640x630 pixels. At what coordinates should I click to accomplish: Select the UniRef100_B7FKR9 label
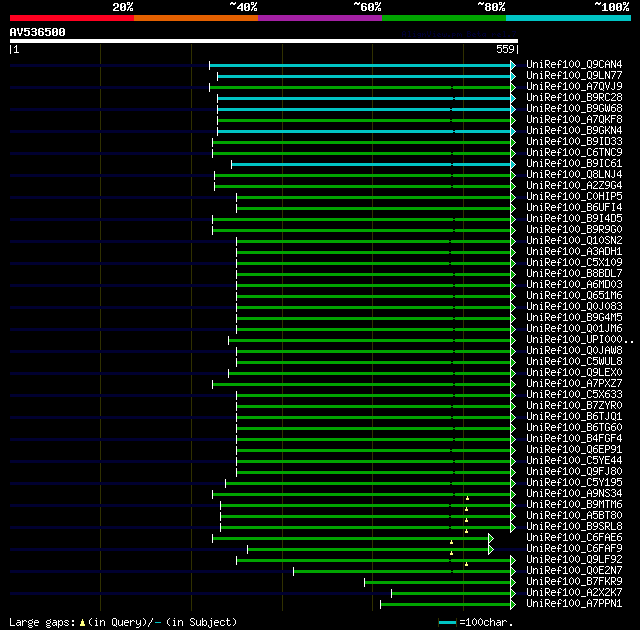[574, 582]
